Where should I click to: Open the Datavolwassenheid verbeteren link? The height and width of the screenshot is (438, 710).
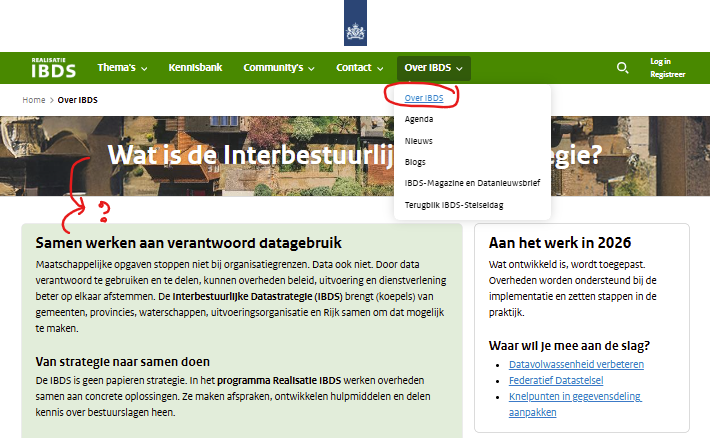(x=576, y=364)
